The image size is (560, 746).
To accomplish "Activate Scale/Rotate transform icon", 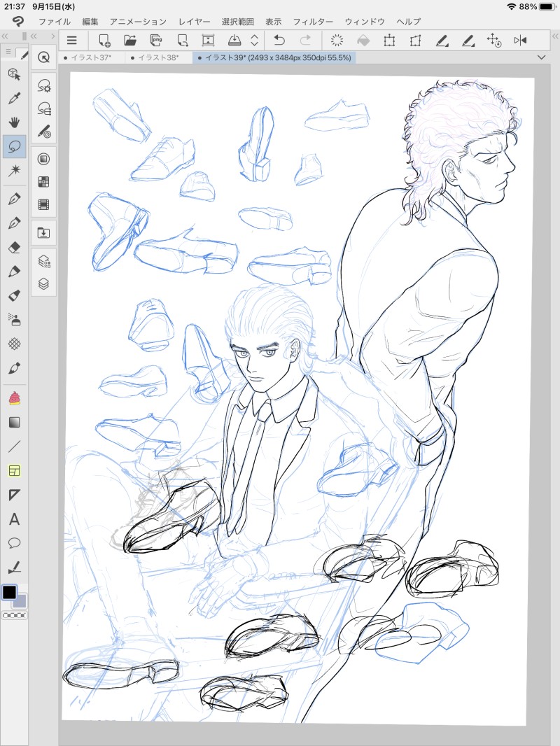I will coord(389,41).
